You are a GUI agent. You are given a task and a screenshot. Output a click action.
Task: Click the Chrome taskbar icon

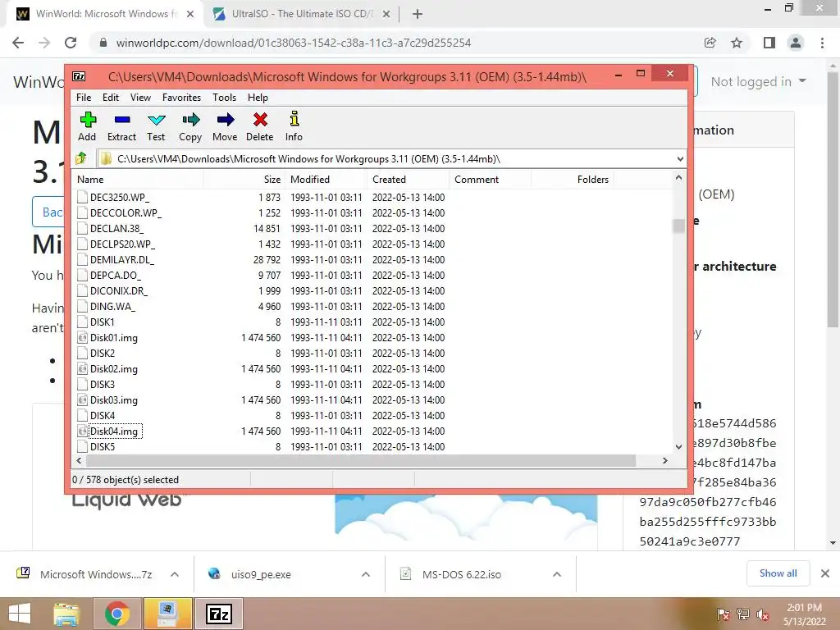click(x=117, y=614)
